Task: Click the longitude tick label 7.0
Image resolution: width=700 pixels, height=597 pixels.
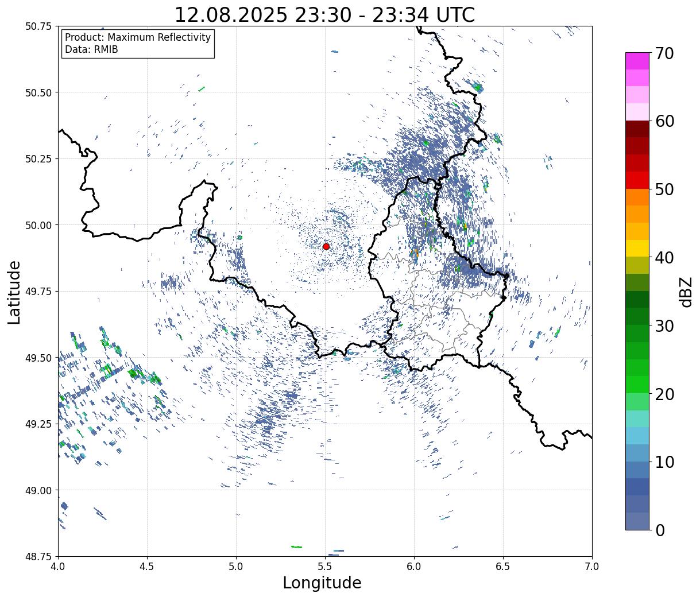Action: point(592,567)
